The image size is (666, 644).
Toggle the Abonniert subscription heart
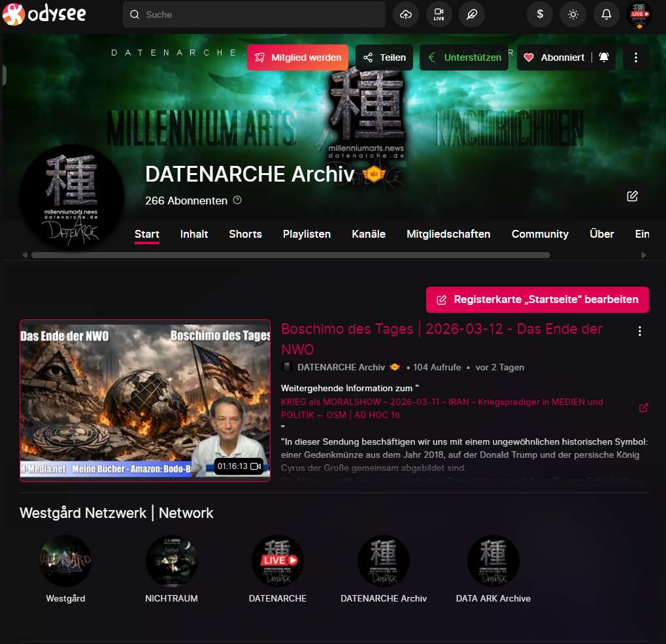coord(554,57)
